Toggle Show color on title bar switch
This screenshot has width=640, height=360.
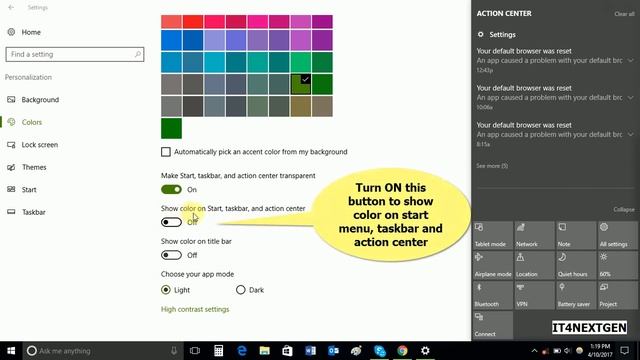pos(171,255)
